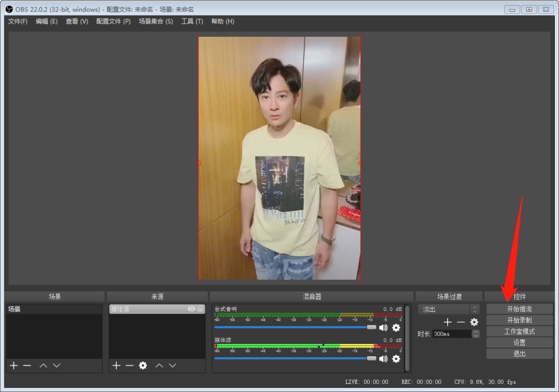Select the video preview in canvas
This screenshot has height=392, width=559.
point(279,158)
